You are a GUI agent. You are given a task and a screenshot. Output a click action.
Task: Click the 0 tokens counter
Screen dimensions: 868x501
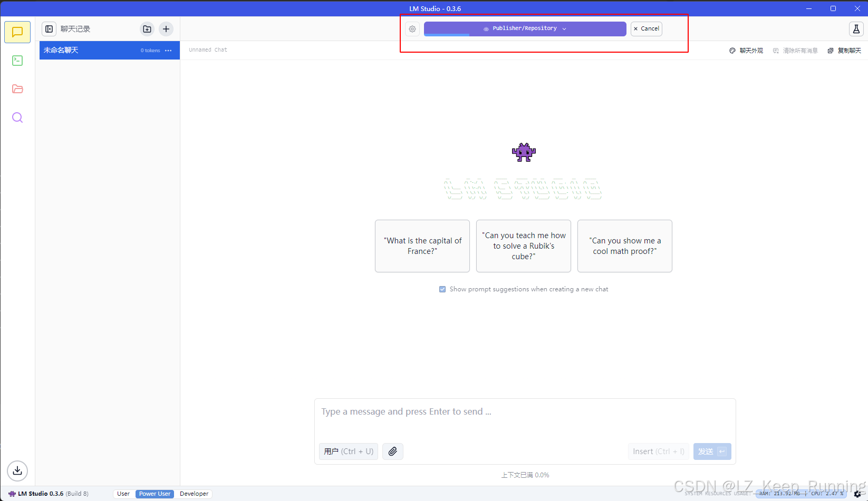(150, 51)
